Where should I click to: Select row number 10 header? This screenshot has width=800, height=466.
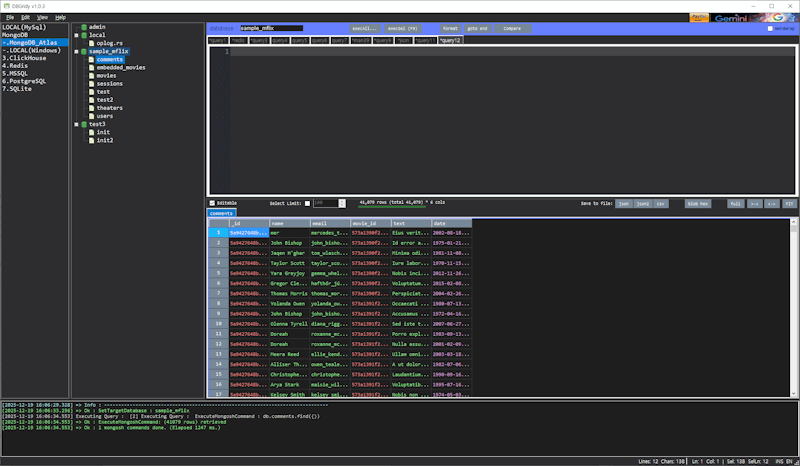[218, 324]
